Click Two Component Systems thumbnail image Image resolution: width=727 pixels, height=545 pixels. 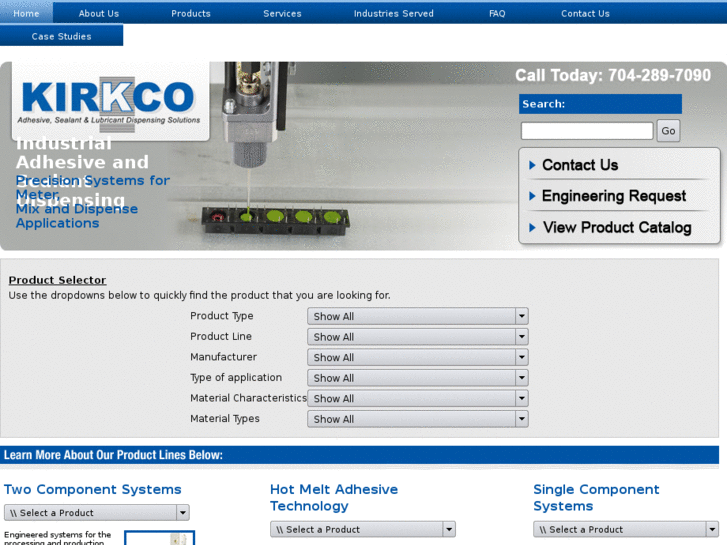[x=160, y=538]
